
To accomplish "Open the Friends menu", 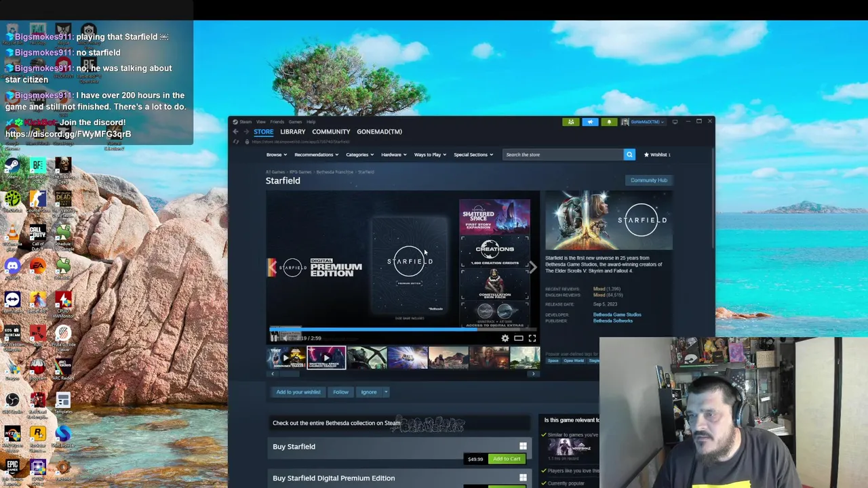I will tap(277, 122).
